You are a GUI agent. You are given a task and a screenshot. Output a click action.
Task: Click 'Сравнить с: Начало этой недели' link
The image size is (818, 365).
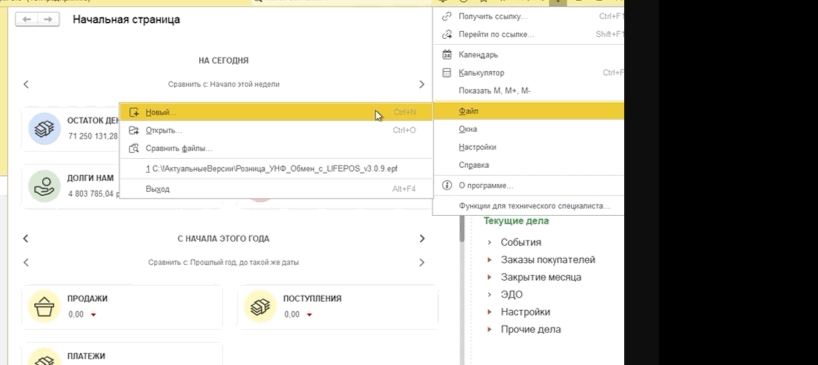point(224,84)
